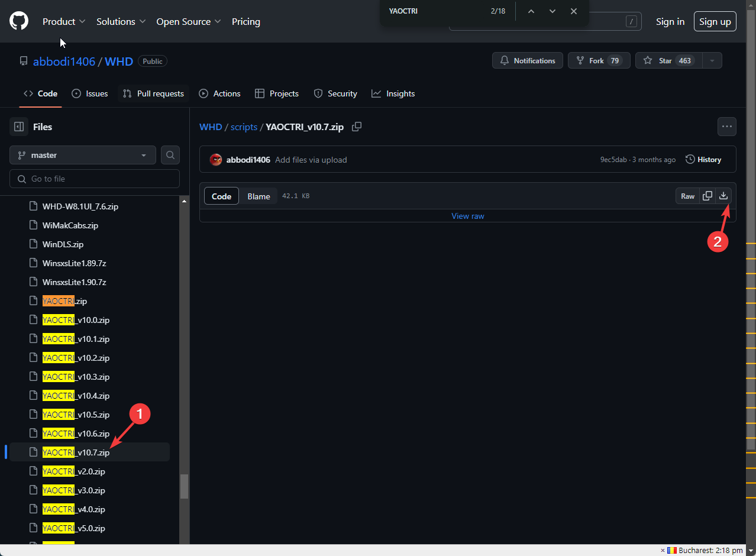This screenshot has width=756, height=556.
Task: Click the collapse file tree icon
Action: [19, 127]
